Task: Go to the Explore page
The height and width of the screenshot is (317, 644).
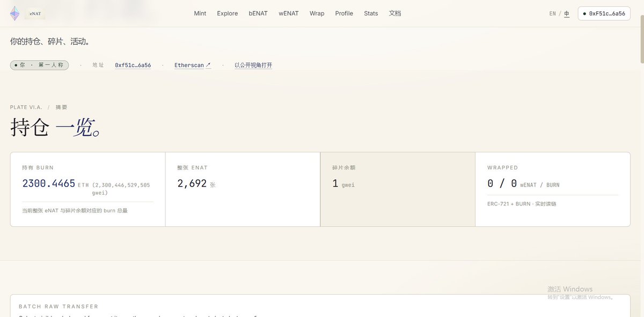Action: coord(228,13)
